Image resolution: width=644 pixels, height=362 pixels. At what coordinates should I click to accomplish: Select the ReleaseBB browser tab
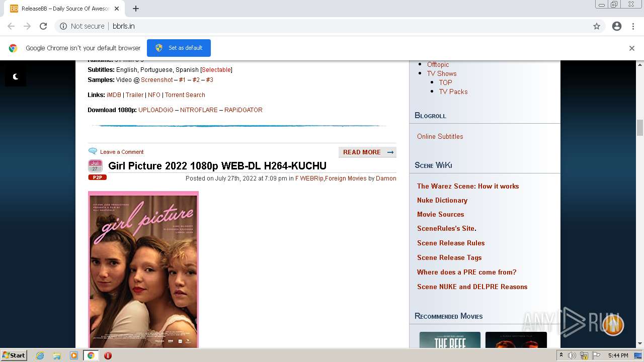point(64,9)
